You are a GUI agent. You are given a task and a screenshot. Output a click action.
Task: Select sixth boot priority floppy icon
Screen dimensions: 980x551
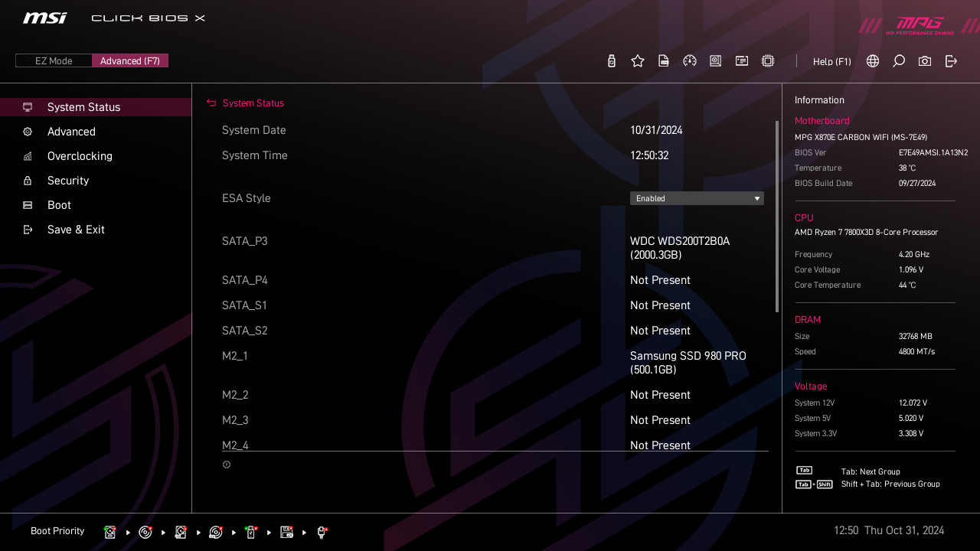(x=286, y=532)
